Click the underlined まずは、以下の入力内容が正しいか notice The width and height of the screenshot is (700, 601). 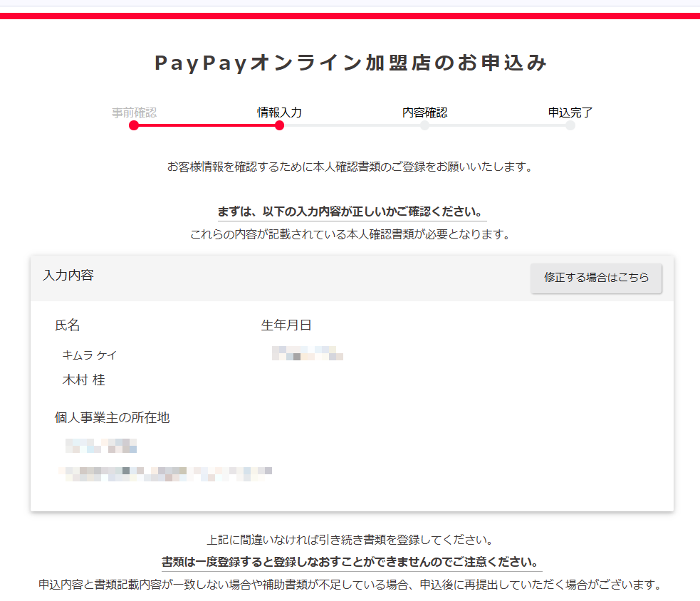click(x=352, y=211)
